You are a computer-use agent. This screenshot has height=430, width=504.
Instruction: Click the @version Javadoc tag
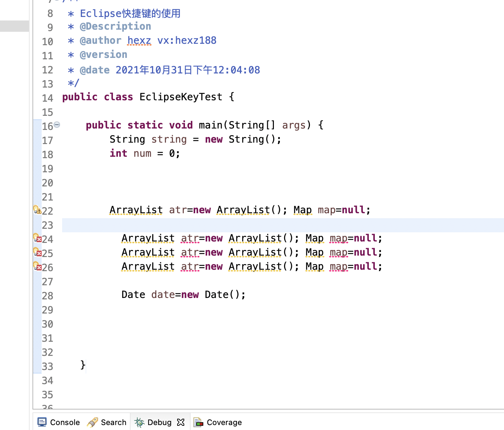pyautogui.click(x=103, y=55)
